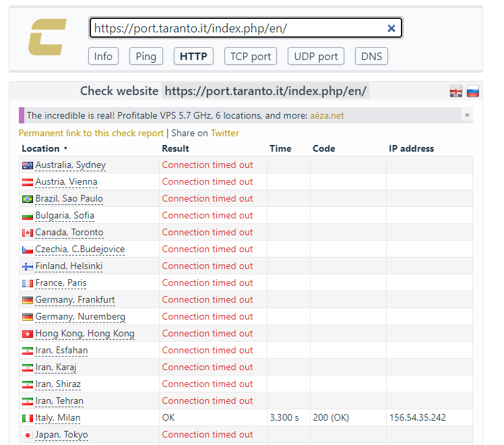Image resolution: width=504 pixels, height=445 pixels.
Task: Share the report on Twitter
Action: coord(224,133)
